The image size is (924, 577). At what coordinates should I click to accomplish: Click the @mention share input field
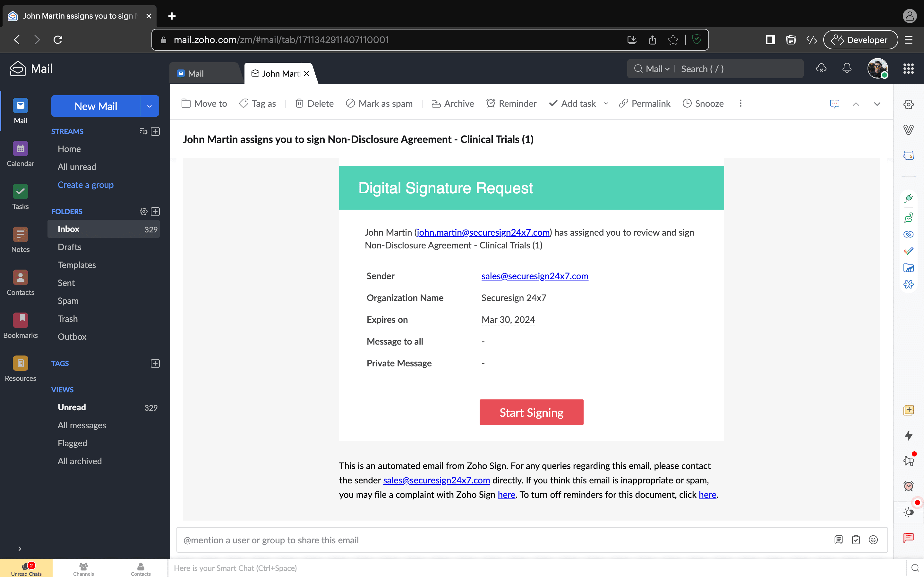496,540
